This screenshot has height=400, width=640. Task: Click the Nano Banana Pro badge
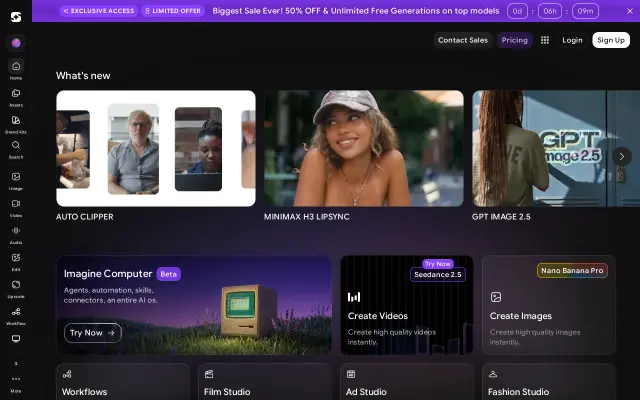(x=572, y=270)
